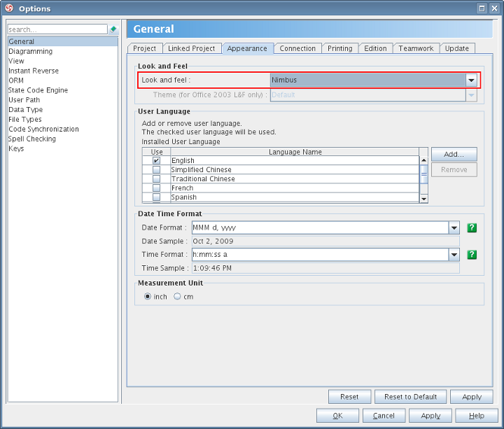Screen dimensions: 504x429
Task: Click the Time Sample value 1:09:46 PM
Action: [325, 268]
